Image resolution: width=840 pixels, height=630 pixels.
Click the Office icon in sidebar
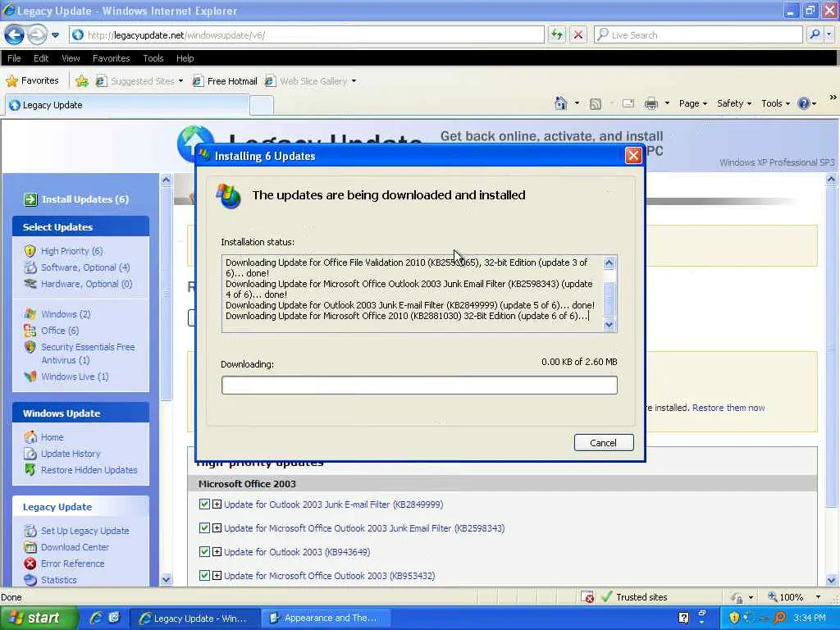(x=30, y=331)
